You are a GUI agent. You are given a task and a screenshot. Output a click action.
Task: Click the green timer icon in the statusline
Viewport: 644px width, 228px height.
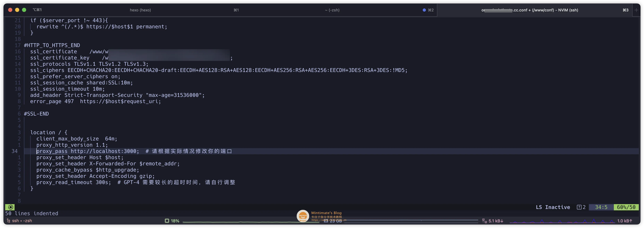[x=10, y=207]
